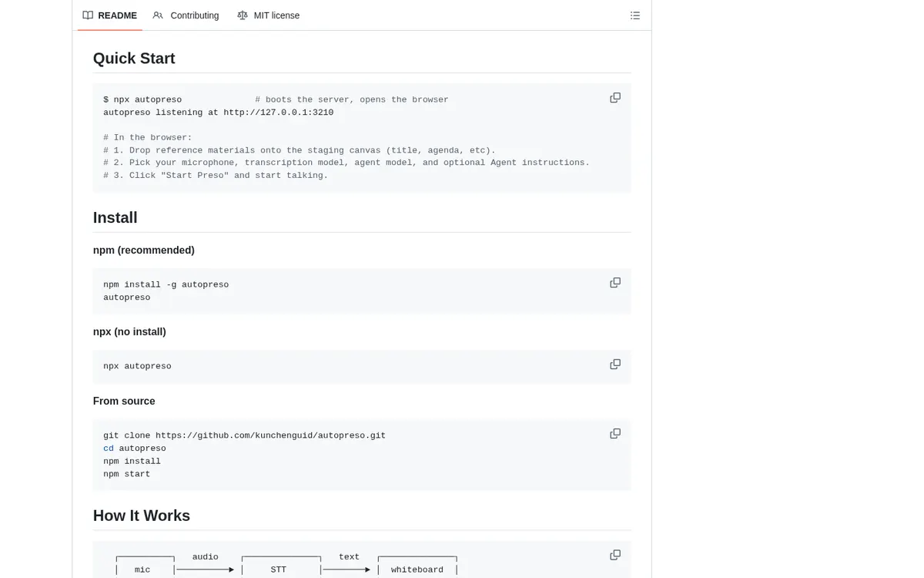Click the 'boots the server' comment
Image resolution: width=924 pixels, height=578 pixels.
[x=352, y=100]
